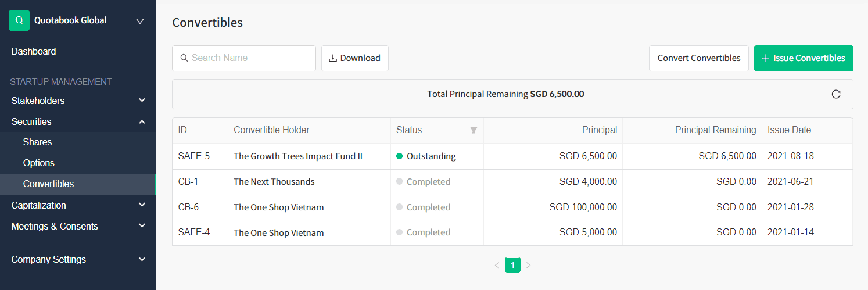Go to the previous page arrow
868x290 pixels.
pos(497,266)
